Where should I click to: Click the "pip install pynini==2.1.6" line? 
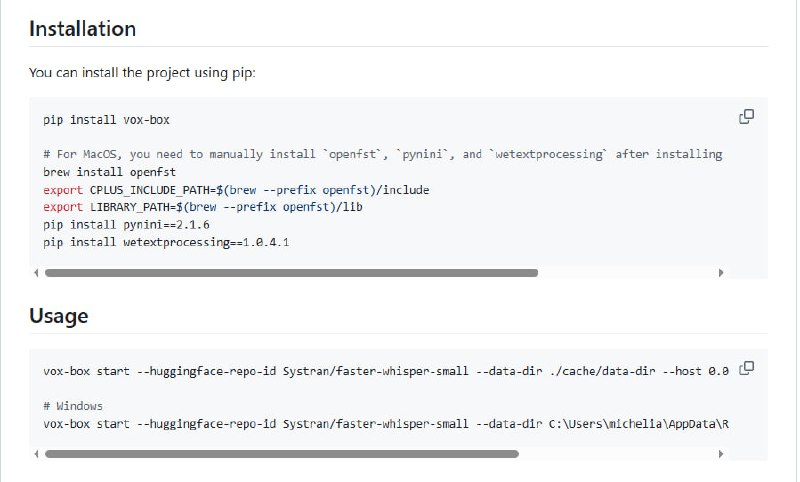coord(127,224)
